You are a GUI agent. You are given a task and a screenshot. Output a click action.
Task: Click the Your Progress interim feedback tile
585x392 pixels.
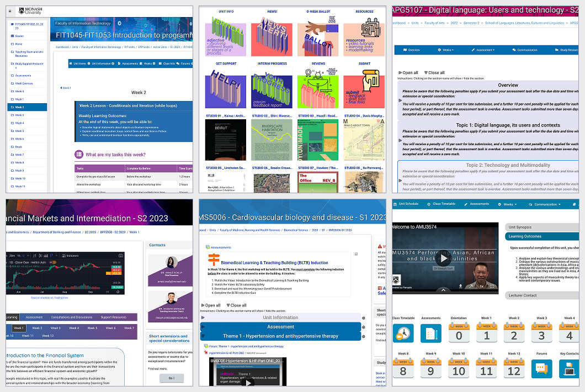tap(272, 88)
